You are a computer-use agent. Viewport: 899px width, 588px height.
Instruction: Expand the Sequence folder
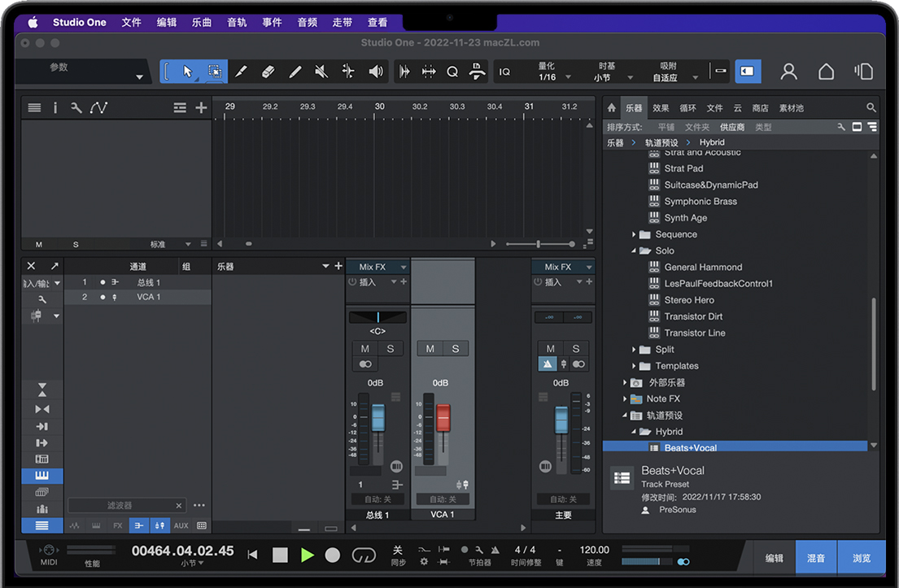[635, 234]
